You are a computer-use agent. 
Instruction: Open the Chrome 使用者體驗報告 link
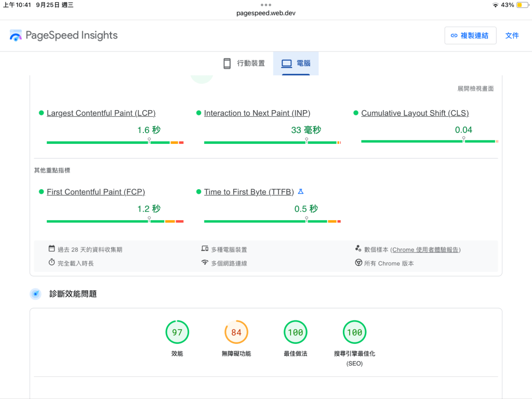426,249
